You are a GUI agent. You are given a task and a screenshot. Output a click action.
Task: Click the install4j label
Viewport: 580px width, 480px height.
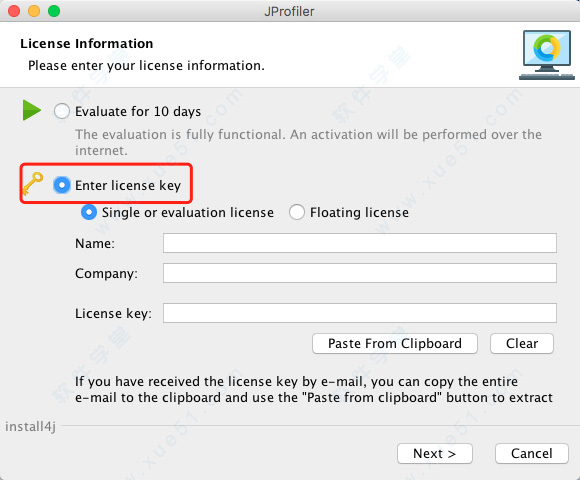(x=30, y=426)
